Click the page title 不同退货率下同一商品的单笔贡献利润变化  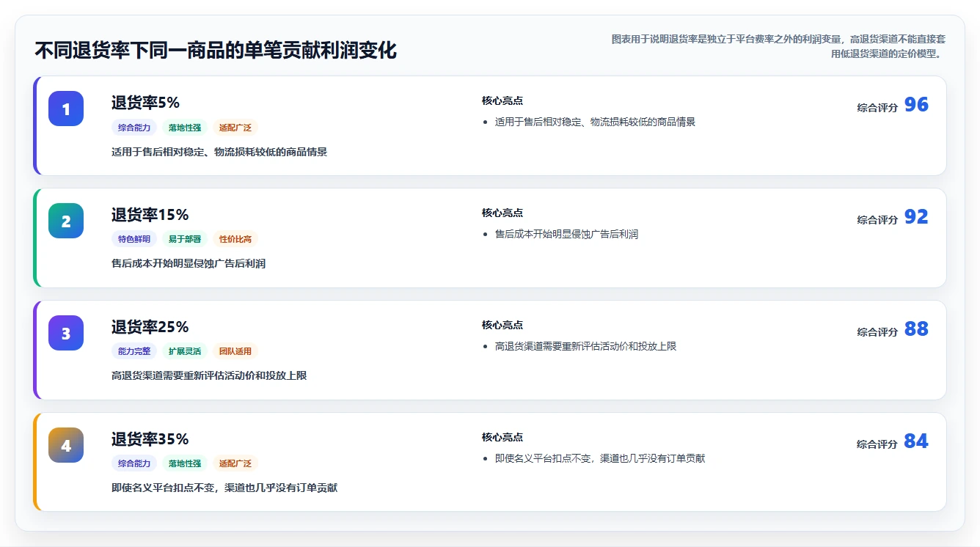(x=216, y=51)
